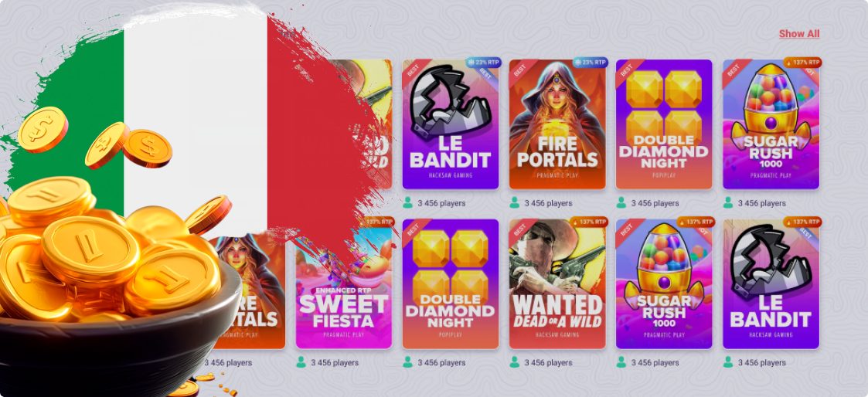Open the top-row Double Diamond Night card
This screenshot has width=868, height=397.
[x=664, y=124]
